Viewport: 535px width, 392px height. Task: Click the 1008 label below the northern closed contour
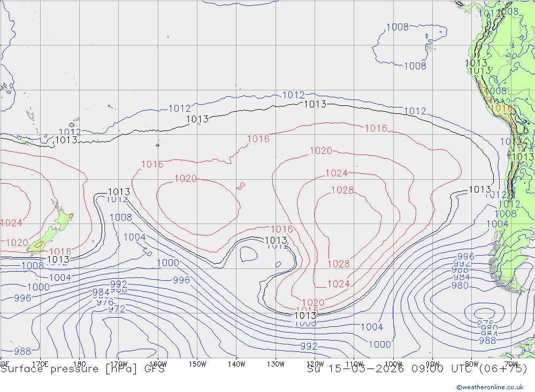pyautogui.click(x=415, y=66)
